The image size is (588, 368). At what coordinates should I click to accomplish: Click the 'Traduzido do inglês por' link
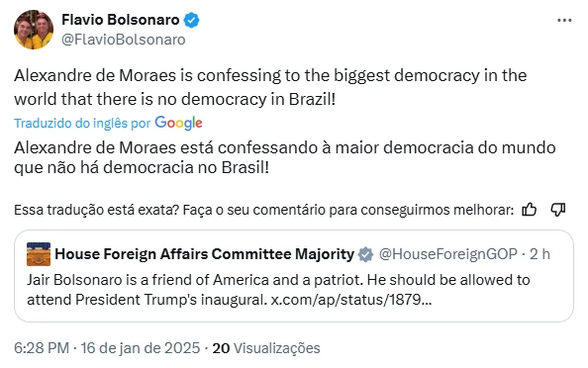click(x=82, y=123)
